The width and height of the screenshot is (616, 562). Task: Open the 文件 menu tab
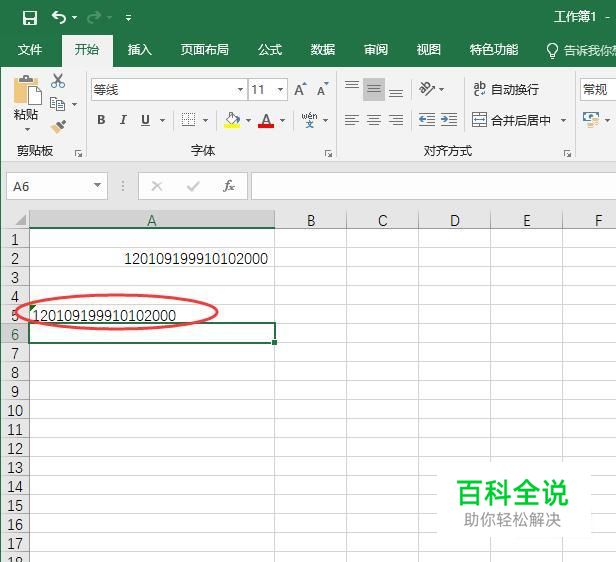[30, 50]
